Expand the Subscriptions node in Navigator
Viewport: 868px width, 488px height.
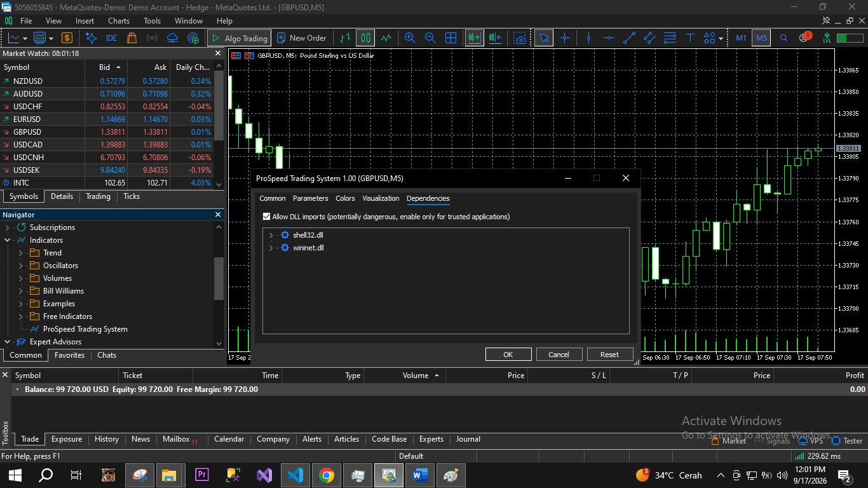click(8, 227)
